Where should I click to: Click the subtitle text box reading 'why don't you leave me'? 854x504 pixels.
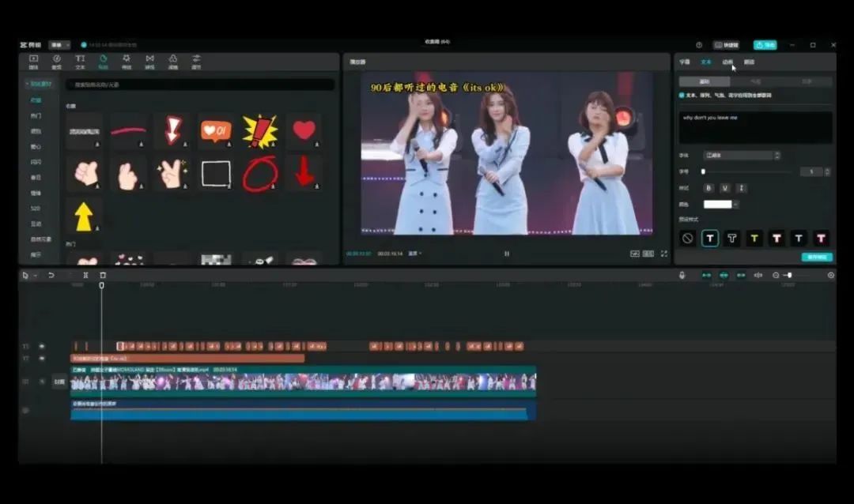[755, 127]
